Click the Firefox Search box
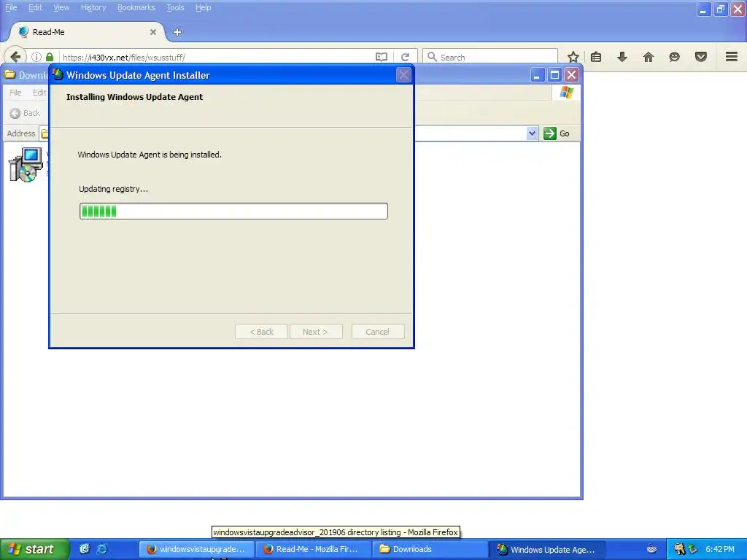 point(491,57)
